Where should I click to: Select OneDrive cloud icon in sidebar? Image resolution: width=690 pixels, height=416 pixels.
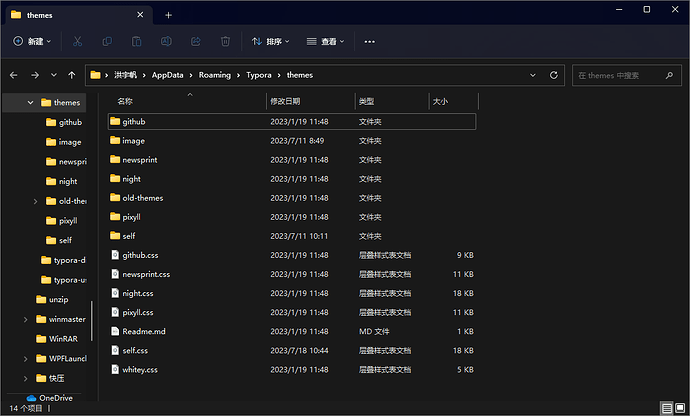31,398
